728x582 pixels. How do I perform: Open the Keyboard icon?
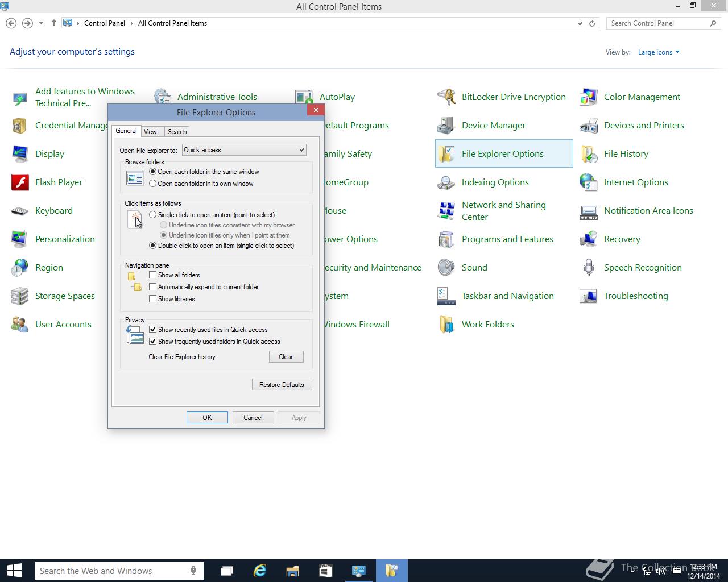[19, 211]
